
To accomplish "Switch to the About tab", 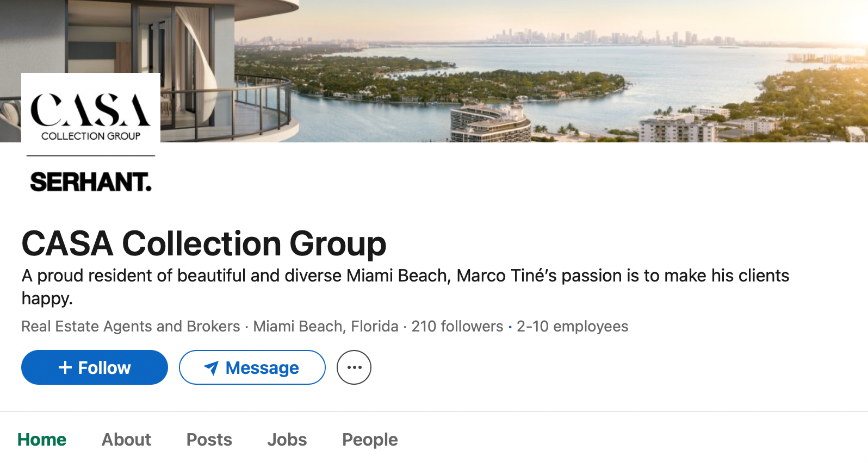I will 126,440.
